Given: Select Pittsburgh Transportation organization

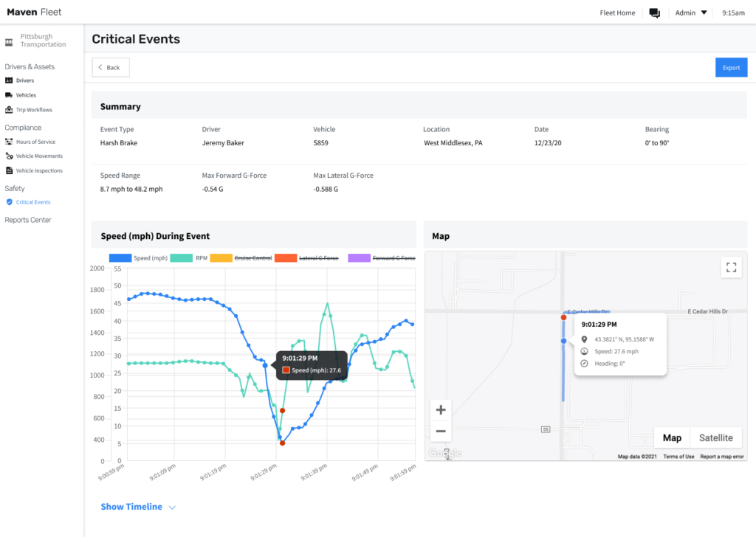Looking at the screenshot, I should pos(43,41).
